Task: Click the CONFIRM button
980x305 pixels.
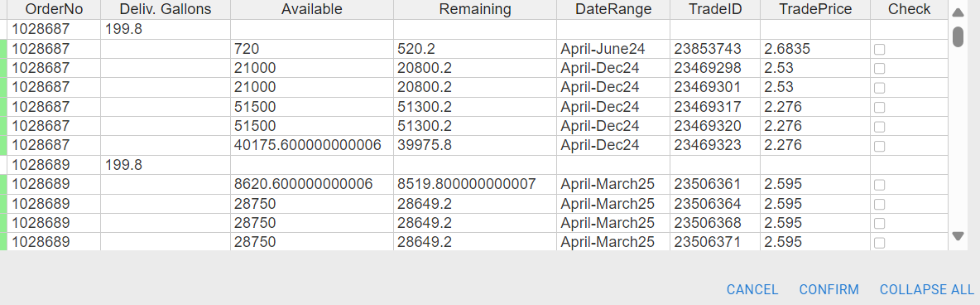Action: 829,290
